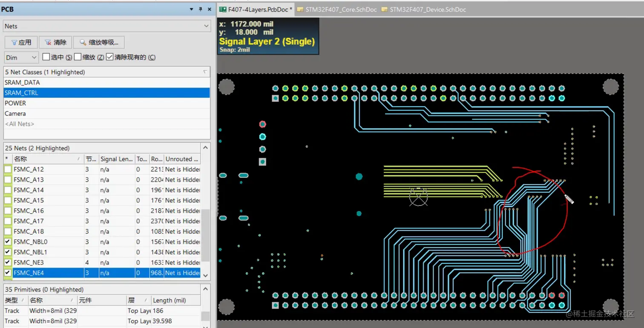Select the <All Nets> entry
644x328 pixels.
20,124
